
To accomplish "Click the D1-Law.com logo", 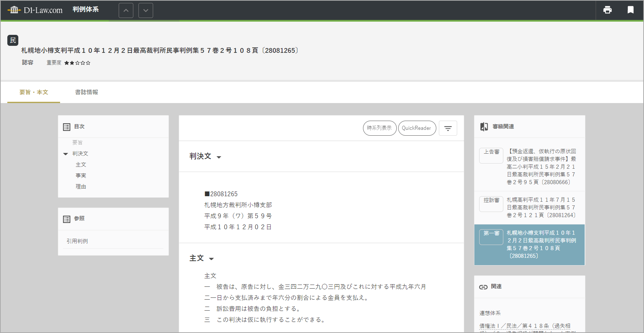I will coord(35,10).
